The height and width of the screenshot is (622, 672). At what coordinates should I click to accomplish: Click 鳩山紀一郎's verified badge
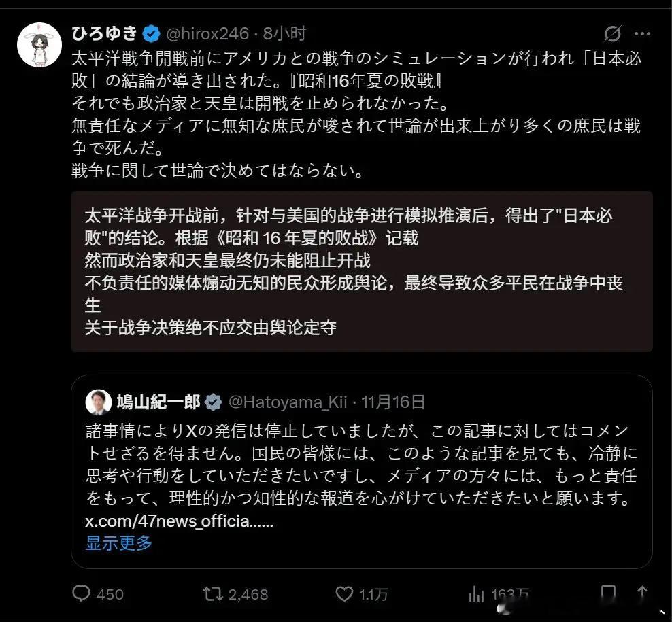[x=214, y=402]
